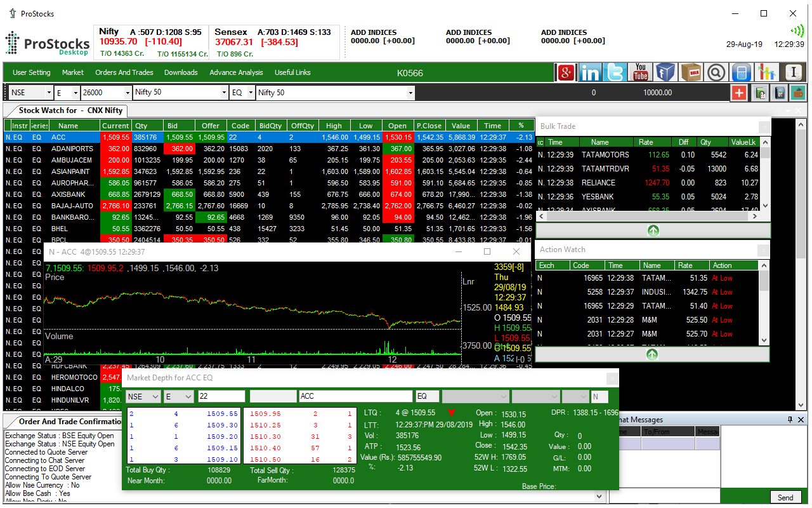Screen dimensions: 812x508
Task: Click Action column header in Action Watch
Action: coord(734,265)
